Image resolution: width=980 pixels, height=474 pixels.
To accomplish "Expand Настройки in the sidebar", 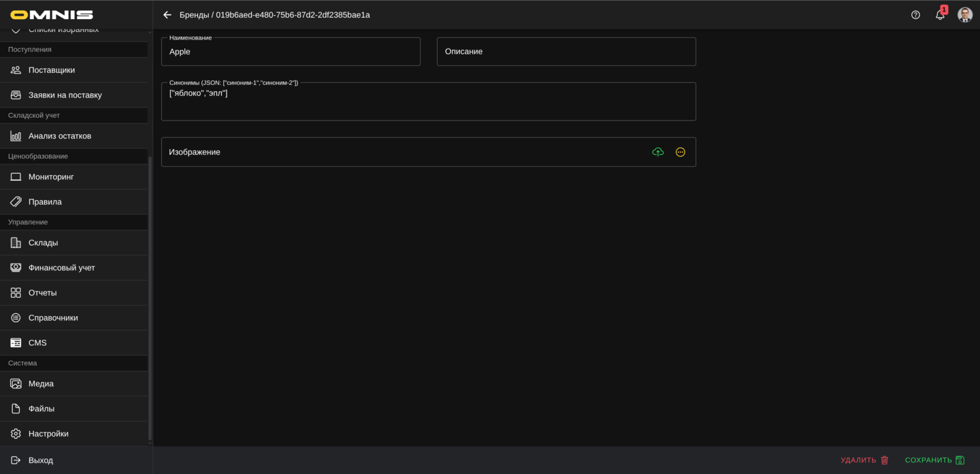I will tap(48, 434).
